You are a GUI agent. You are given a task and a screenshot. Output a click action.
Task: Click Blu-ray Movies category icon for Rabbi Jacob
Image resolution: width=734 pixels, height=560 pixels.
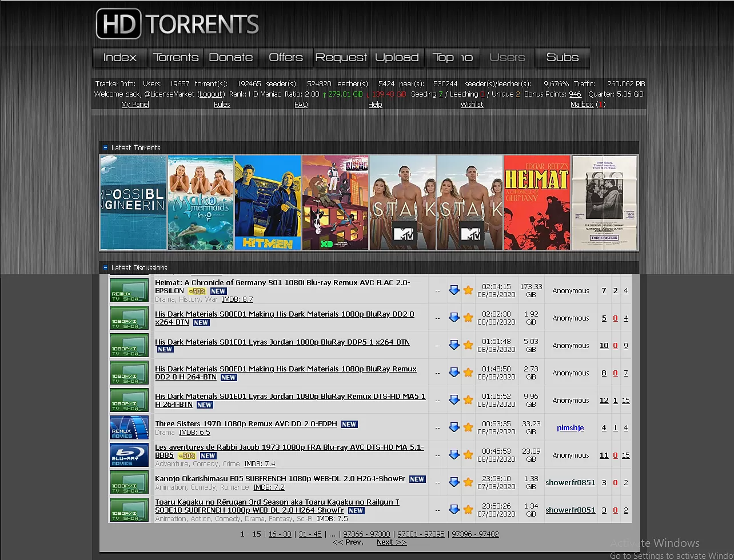coord(129,455)
